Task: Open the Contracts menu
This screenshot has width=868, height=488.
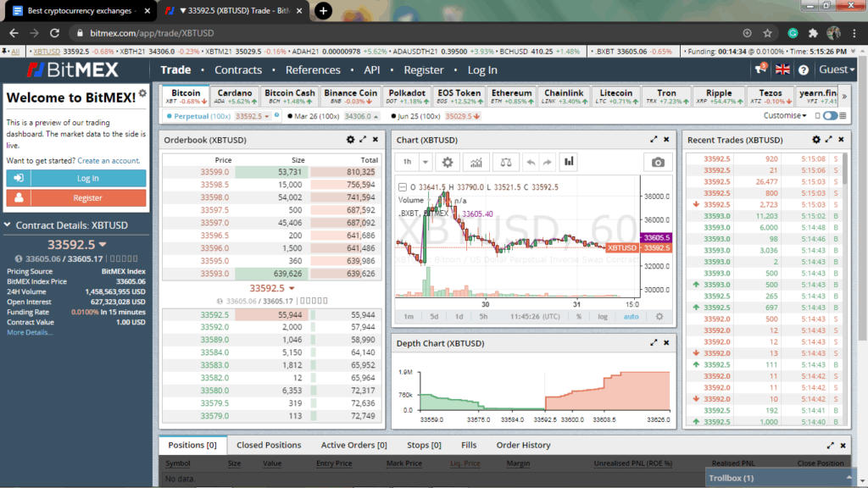Action: [238, 69]
